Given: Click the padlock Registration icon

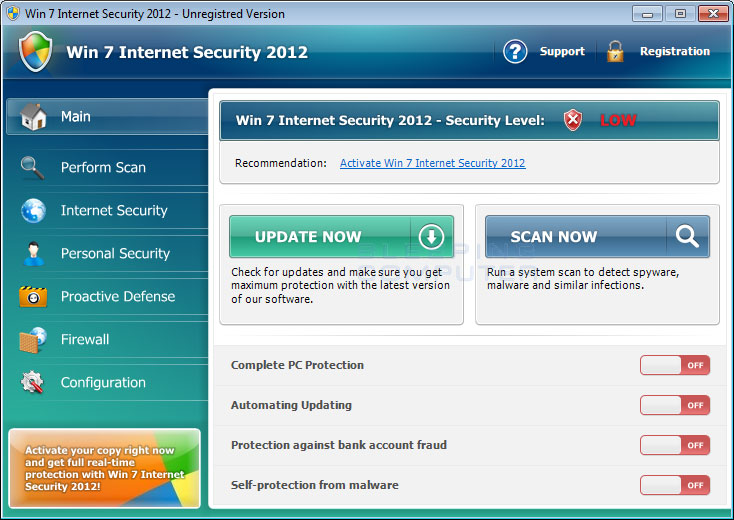Looking at the screenshot, I should point(615,51).
